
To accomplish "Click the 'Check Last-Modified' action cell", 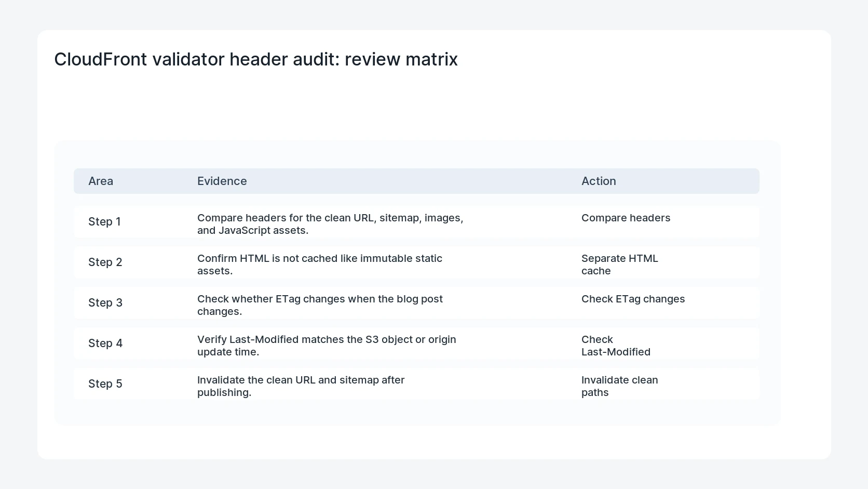I will point(616,346).
